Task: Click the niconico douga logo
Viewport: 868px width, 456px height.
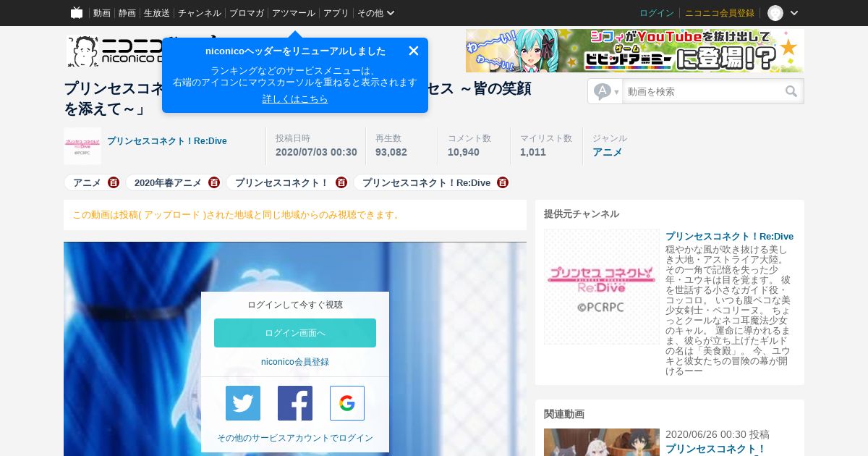Action: tap(114, 51)
